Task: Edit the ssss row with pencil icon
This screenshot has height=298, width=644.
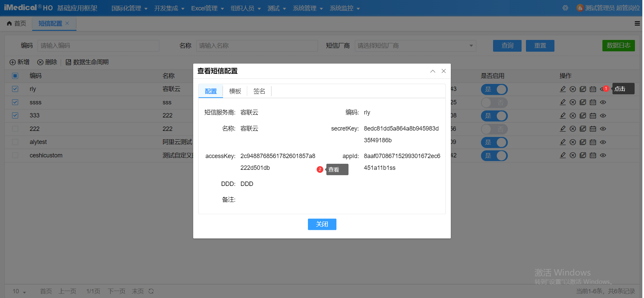Action: pos(563,102)
